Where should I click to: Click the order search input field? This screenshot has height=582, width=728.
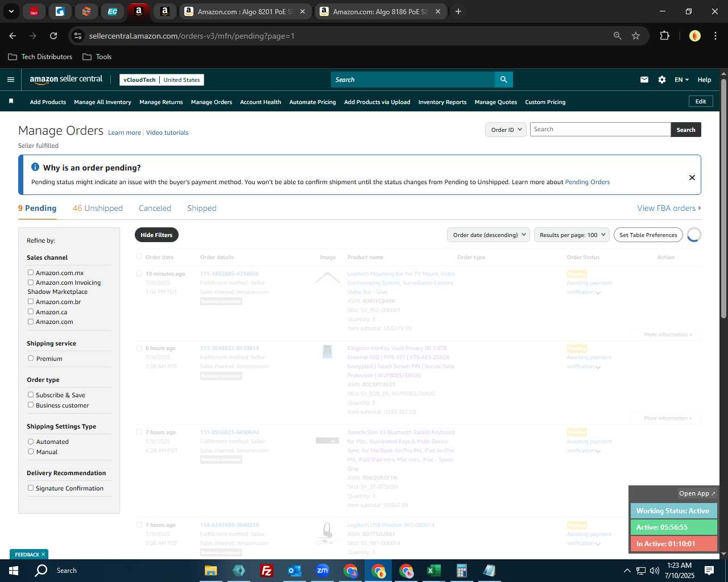tap(600, 130)
